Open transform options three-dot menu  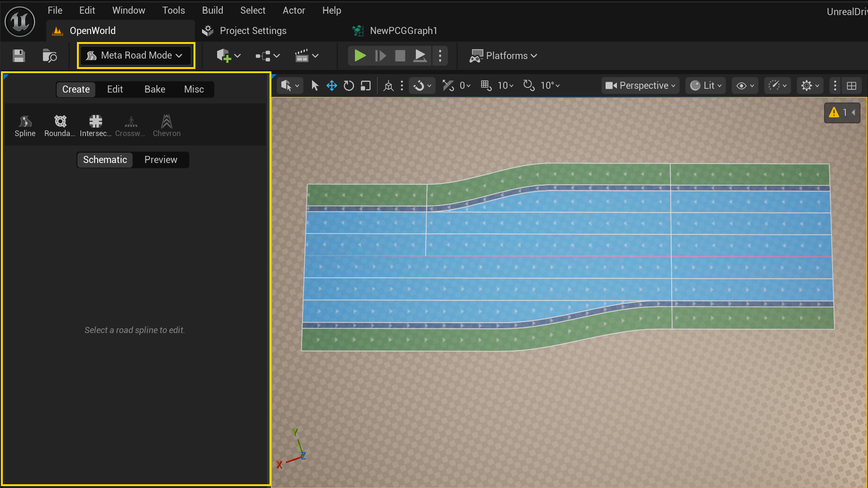(402, 86)
